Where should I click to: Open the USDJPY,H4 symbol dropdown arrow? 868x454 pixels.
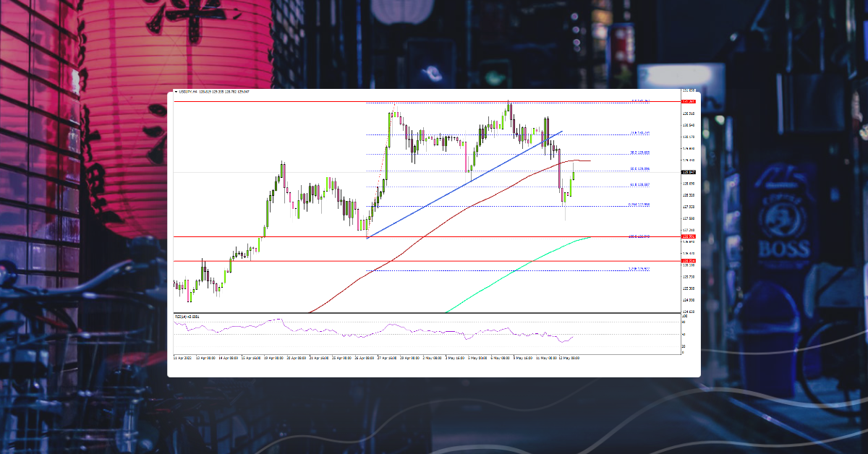(x=176, y=93)
